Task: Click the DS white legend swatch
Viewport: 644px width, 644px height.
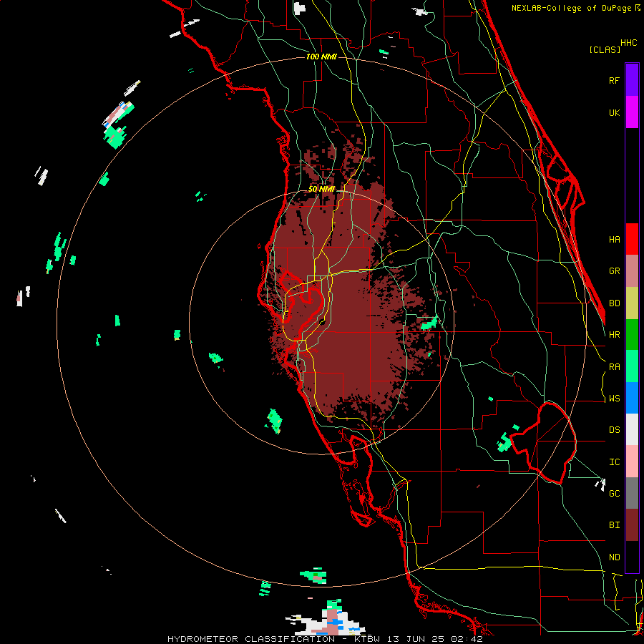Action: [x=632, y=429]
